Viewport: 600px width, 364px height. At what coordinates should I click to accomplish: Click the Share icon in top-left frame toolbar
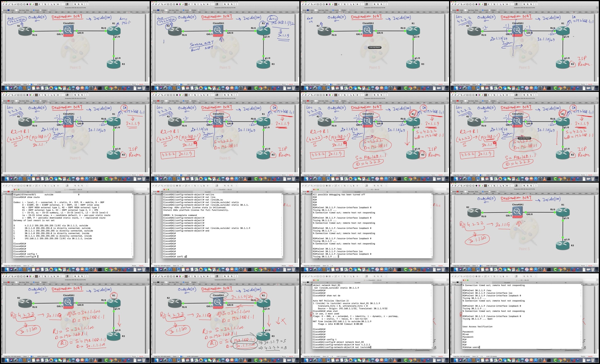click(87, 4)
